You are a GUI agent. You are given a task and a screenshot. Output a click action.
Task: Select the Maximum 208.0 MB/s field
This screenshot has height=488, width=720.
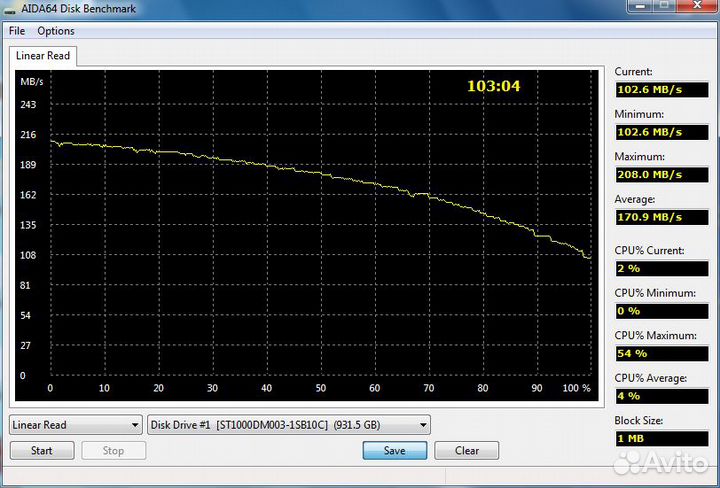[x=662, y=174]
